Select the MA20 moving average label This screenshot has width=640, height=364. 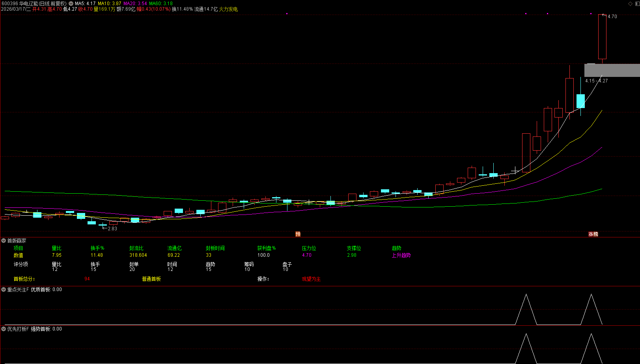[x=135, y=4]
